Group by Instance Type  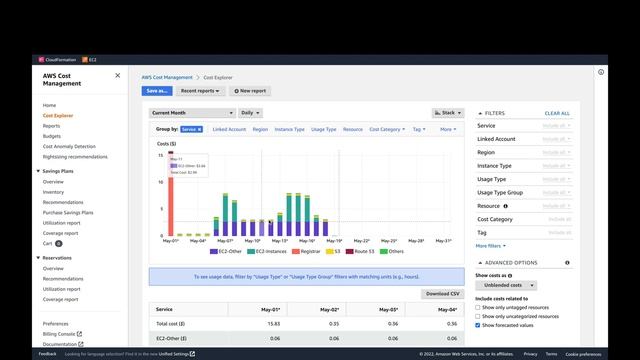point(289,129)
